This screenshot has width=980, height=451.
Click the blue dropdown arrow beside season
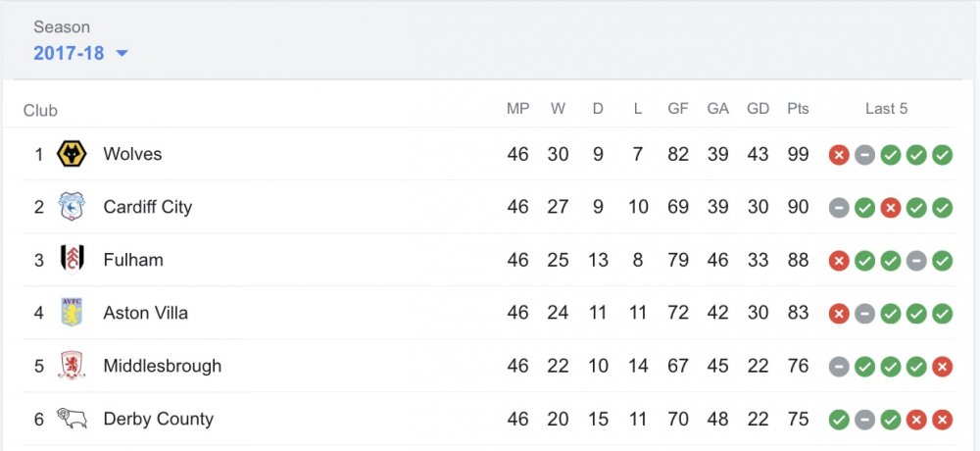pyautogui.click(x=122, y=53)
